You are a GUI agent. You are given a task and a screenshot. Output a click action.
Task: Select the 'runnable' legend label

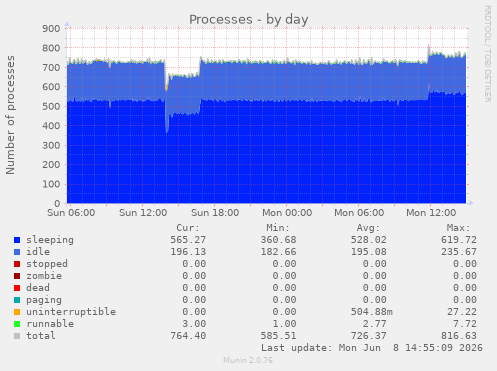pos(50,324)
